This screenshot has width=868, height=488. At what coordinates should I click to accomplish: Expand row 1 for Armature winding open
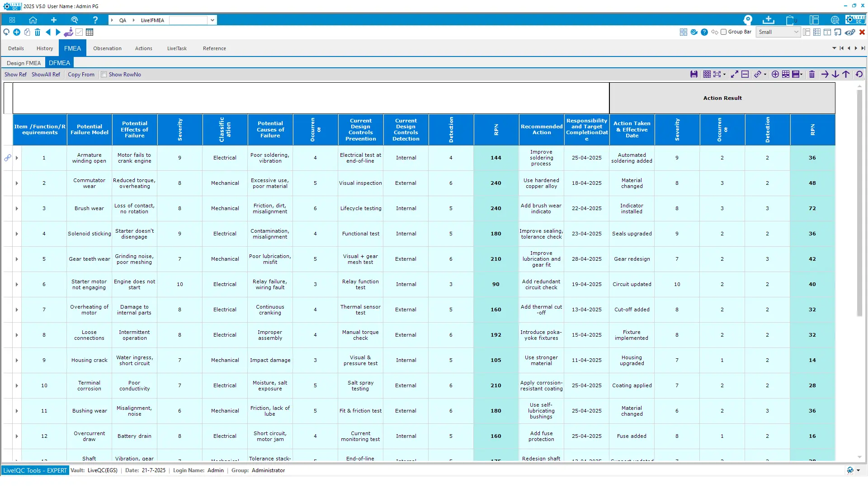coord(17,158)
